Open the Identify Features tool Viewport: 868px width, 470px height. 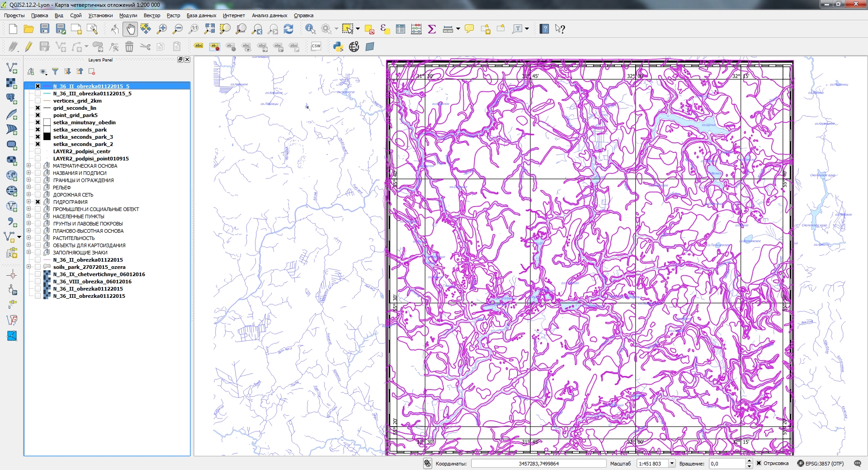point(310,28)
